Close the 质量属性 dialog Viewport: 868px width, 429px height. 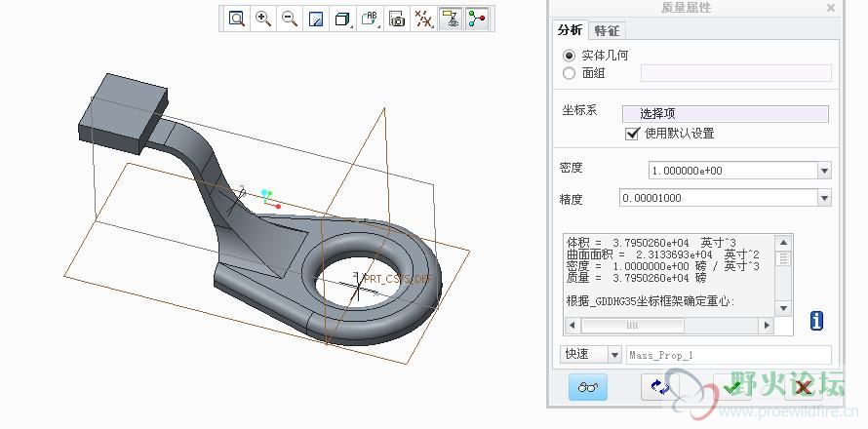tap(831, 8)
